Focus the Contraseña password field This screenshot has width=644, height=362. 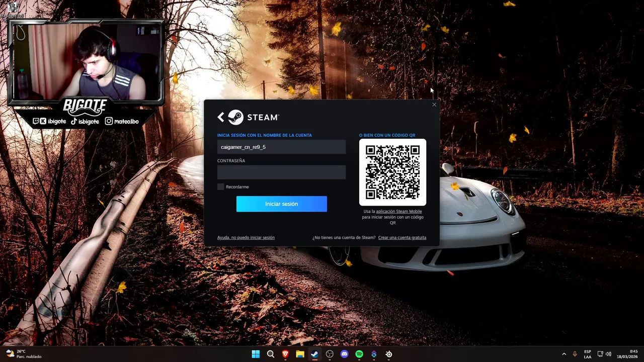click(281, 172)
